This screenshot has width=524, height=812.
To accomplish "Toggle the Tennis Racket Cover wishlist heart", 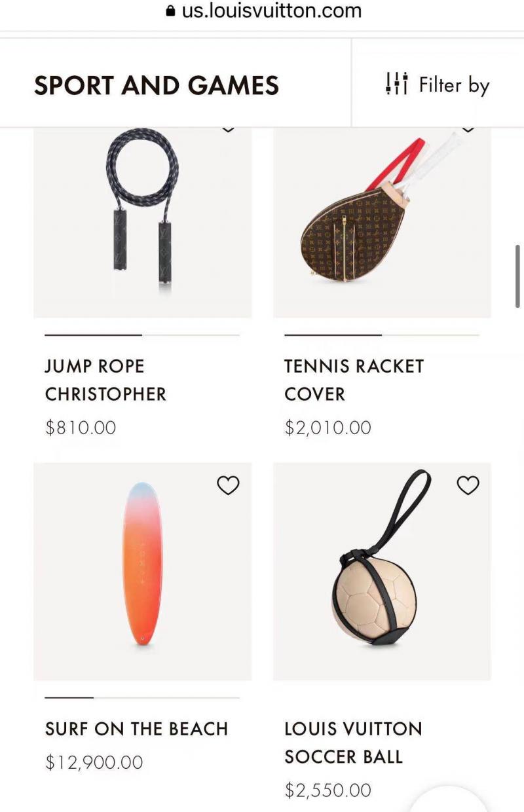I will 468,129.
